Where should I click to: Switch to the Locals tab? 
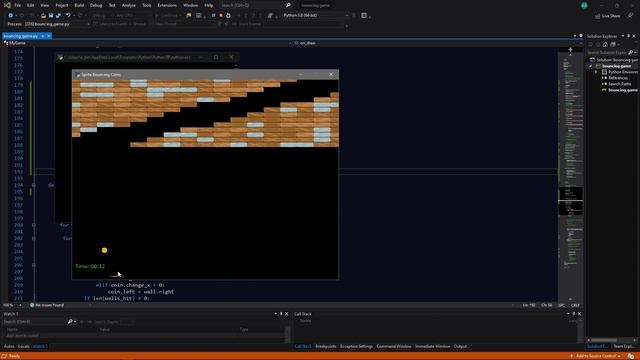point(24,347)
